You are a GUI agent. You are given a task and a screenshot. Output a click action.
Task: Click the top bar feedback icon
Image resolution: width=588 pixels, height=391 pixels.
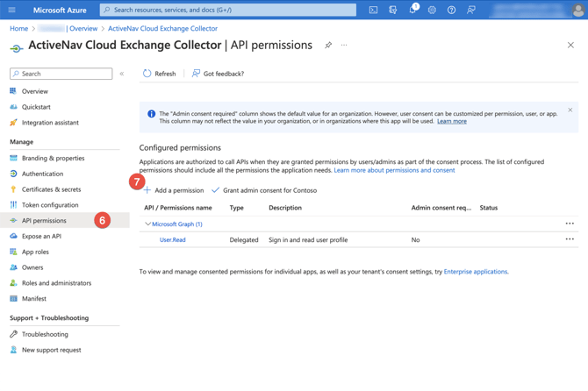tap(471, 11)
